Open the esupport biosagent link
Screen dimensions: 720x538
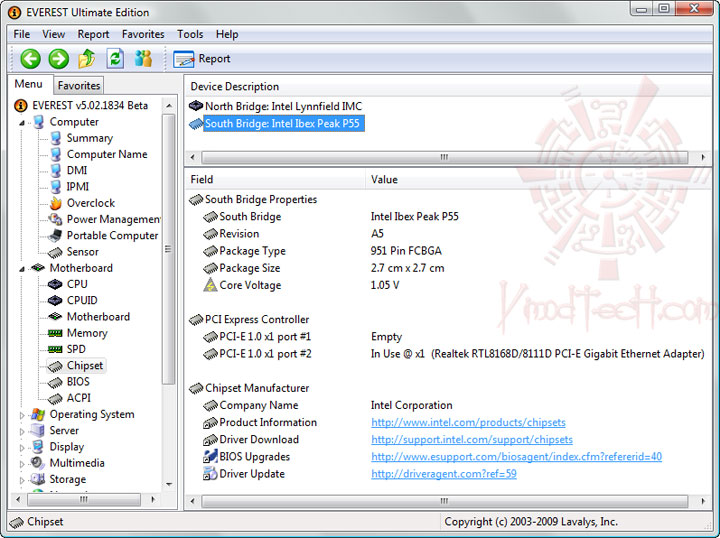tap(516, 457)
